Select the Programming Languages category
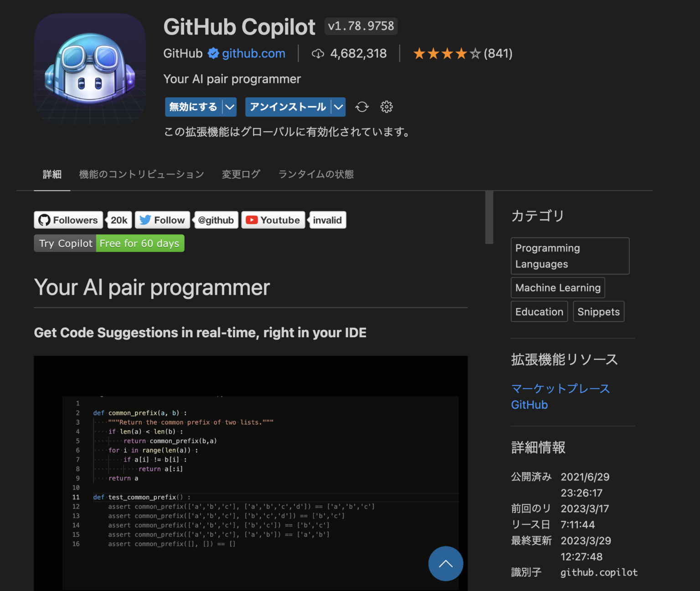700x591 pixels. tap(570, 256)
